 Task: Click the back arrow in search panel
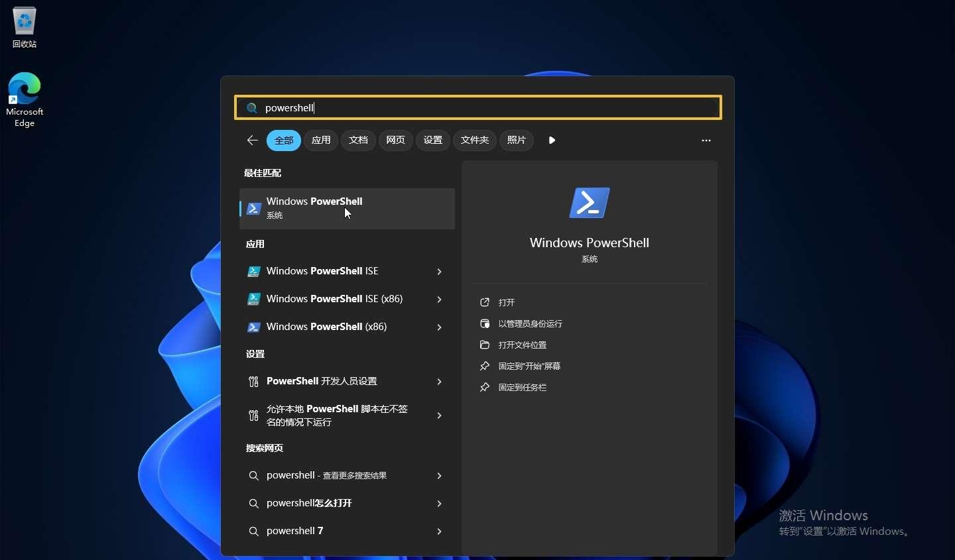point(252,140)
